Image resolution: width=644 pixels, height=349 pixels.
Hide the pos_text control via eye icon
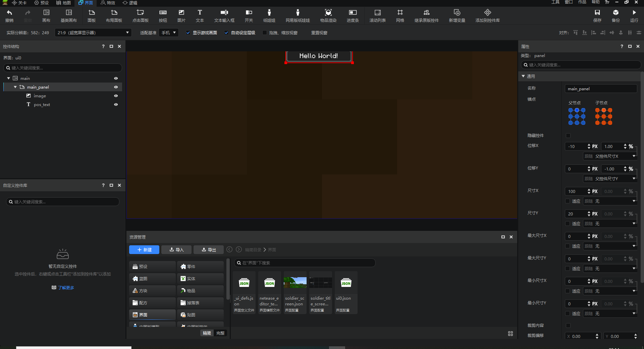coord(116,105)
